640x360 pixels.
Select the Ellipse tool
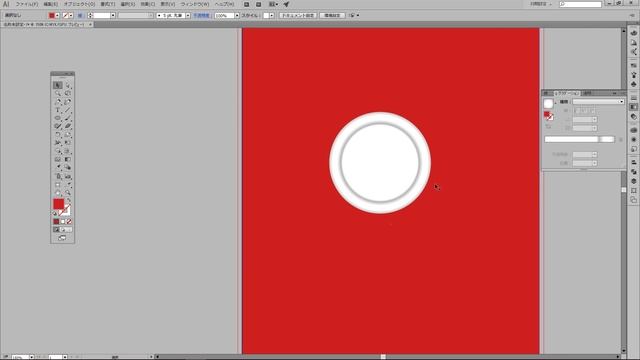[x=58, y=118]
